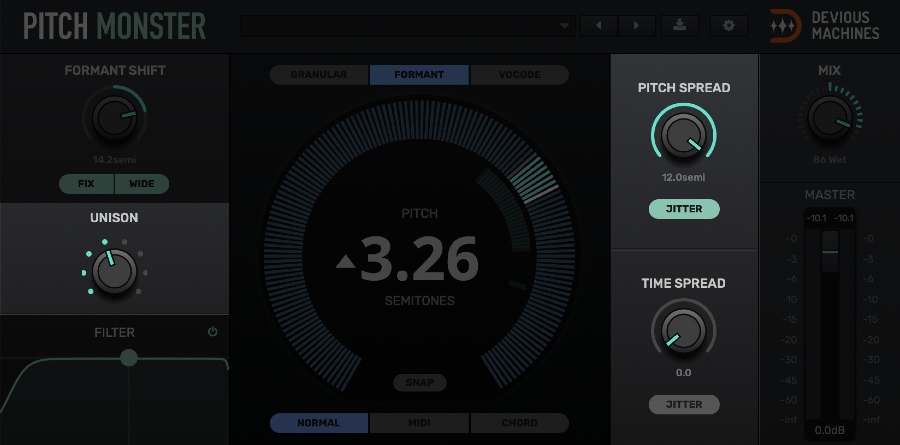Select the Vocode mode tab
The image size is (900, 445).
click(518, 75)
